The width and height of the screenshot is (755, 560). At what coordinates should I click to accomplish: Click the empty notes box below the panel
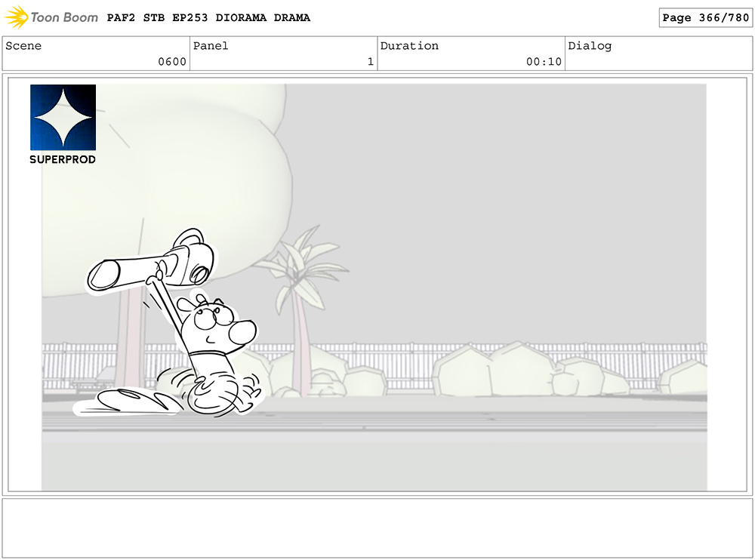click(377, 528)
